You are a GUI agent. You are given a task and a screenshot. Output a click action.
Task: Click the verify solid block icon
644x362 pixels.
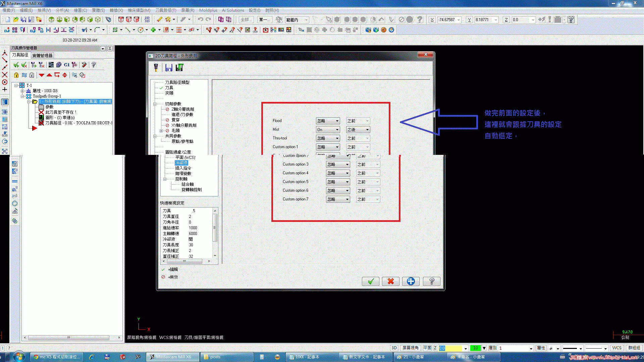click(x=59, y=65)
